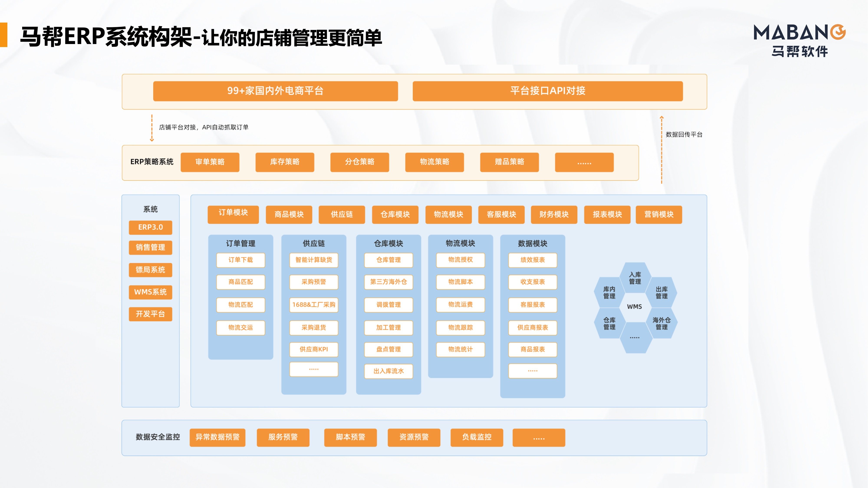
Task: Click the 供应商报表 item
Action: [x=533, y=328]
